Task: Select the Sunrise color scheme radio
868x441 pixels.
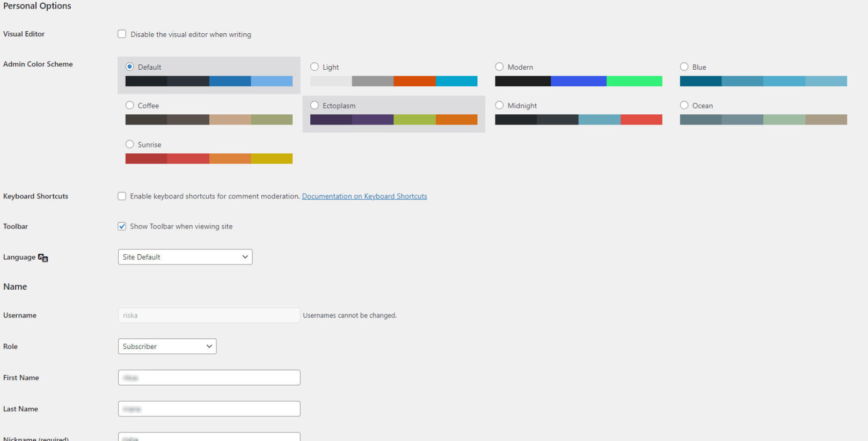Action: 129,144
